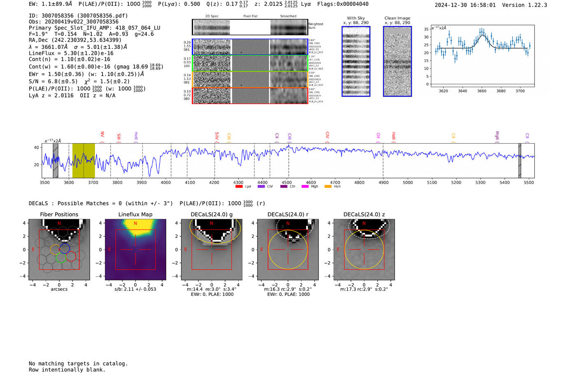
Task: Click the blue fiber circle in Fiber Positions
Action: click(65, 248)
